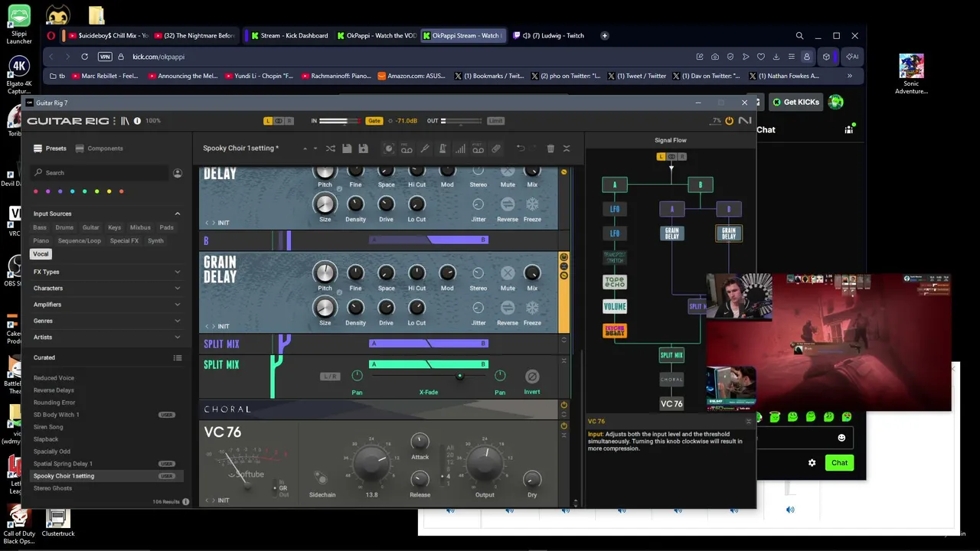
Task: Expand the Artists section
Action: tap(178, 337)
